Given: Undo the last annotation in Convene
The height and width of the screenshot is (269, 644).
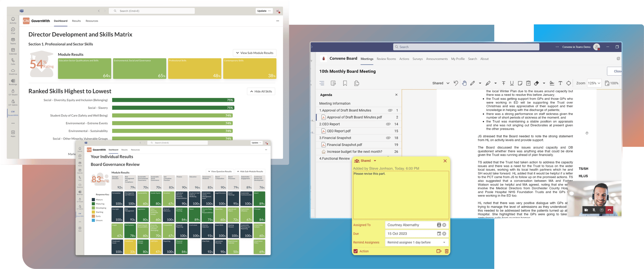Looking at the screenshot, I should click(456, 83).
